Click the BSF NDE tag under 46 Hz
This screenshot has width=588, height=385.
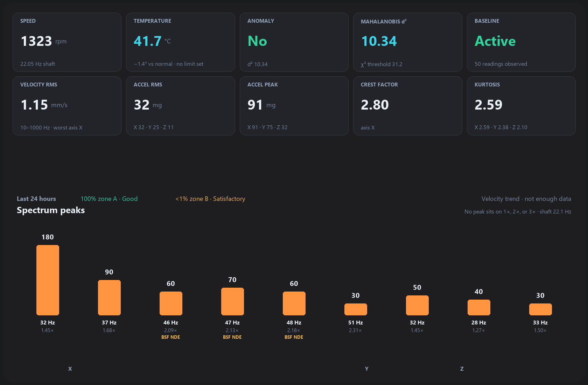point(171,337)
